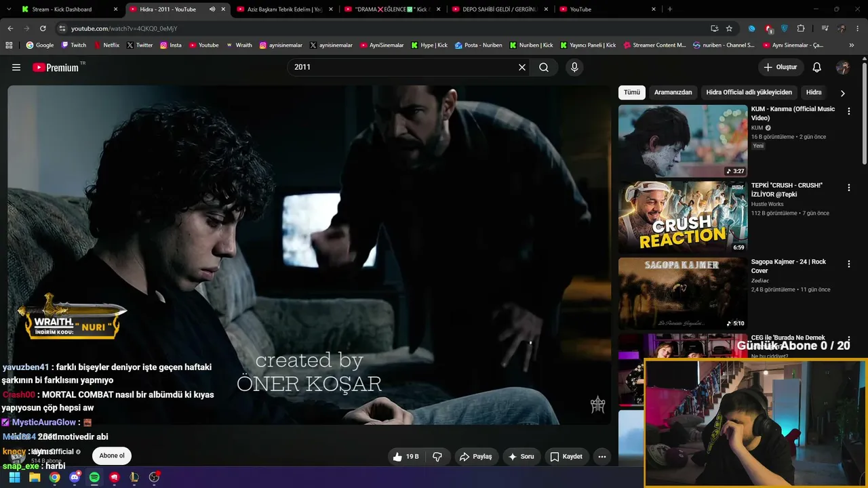Screen dimensions: 868x488
Task: Open Chrome extensions puzzle menu
Action: click(x=801, y=28)
